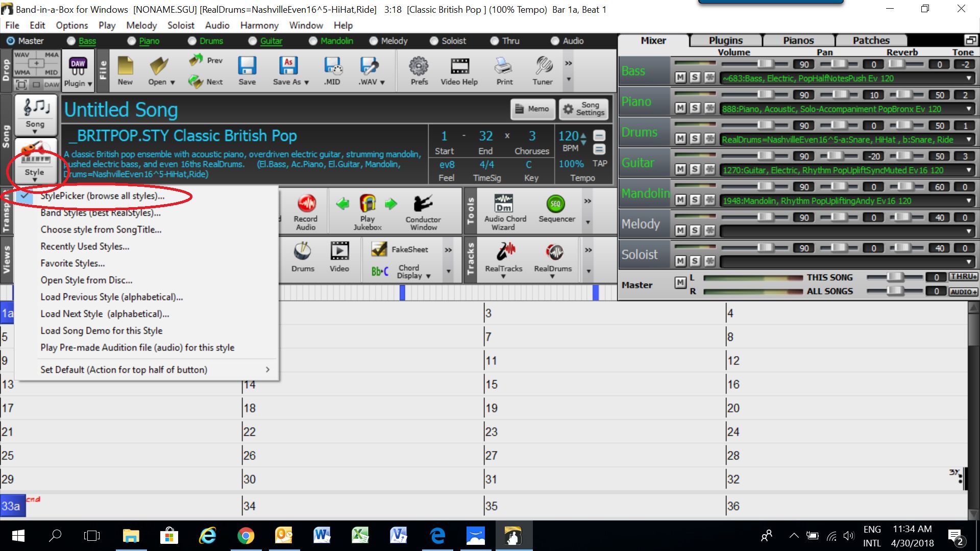This screenshot has height=551, width=980.
Task: Open the Video view icon
Action: (339, 257)
